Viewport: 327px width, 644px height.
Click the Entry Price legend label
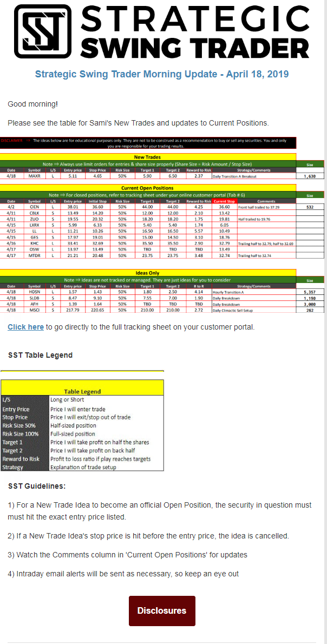click(x=16, y=409)
